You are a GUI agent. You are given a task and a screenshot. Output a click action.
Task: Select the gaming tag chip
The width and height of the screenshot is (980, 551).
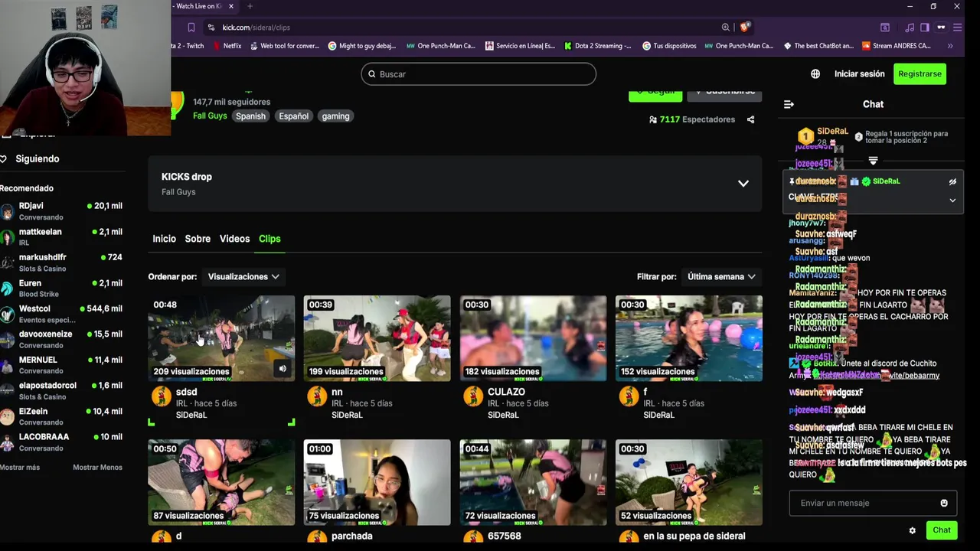pos(335,116)
